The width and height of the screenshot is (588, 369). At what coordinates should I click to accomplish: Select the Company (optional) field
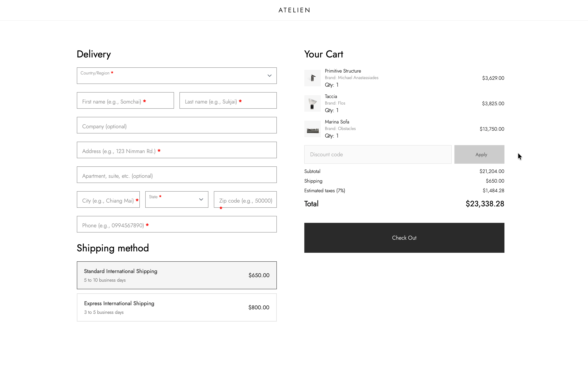177,125
